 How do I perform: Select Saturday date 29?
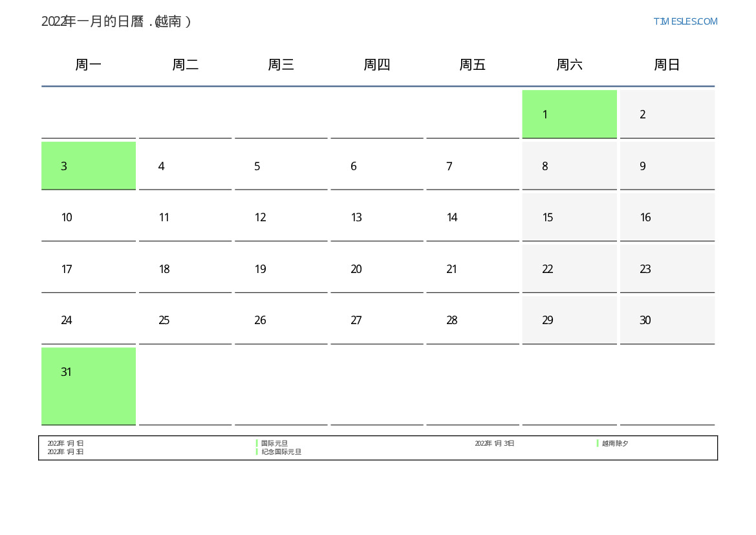click(x=569, y=320)
